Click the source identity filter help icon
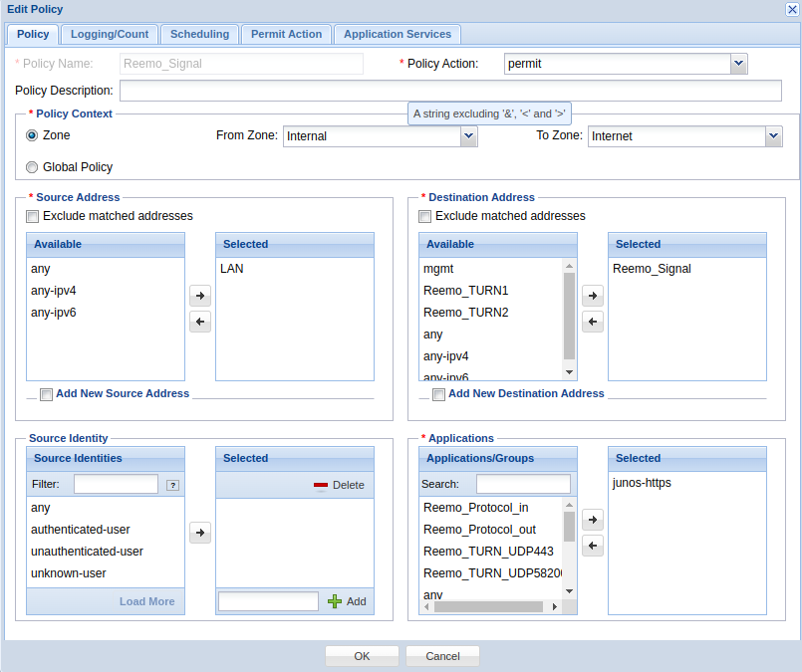802x672 pixels. (x=172, y=485)
